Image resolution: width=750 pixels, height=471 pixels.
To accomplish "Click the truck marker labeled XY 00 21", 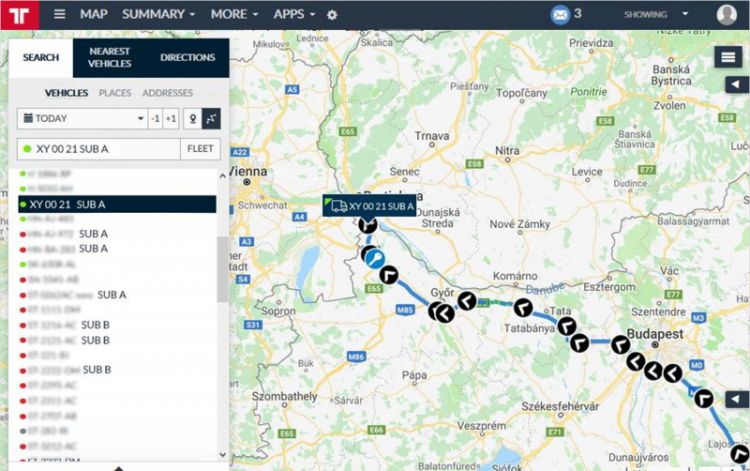I will [x=338, y=206].
